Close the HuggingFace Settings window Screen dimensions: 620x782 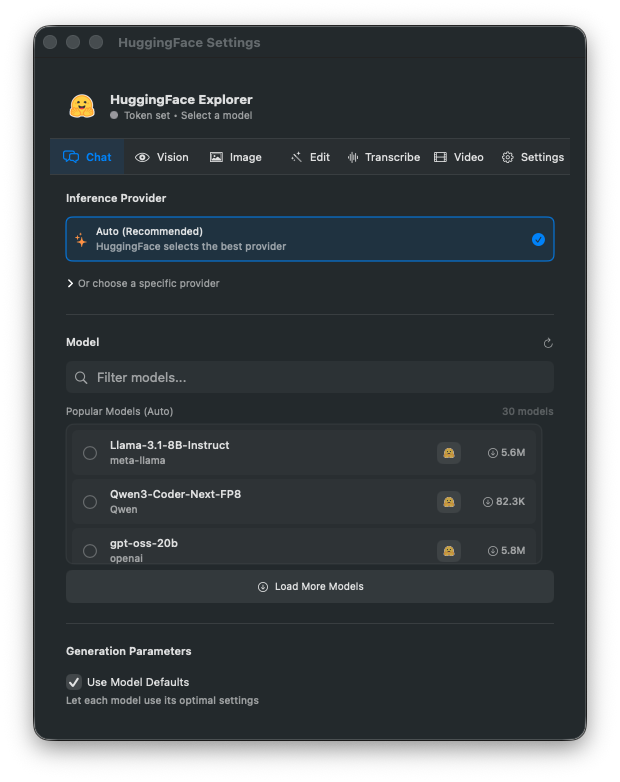pyautogui.click(x=50, y=42)
